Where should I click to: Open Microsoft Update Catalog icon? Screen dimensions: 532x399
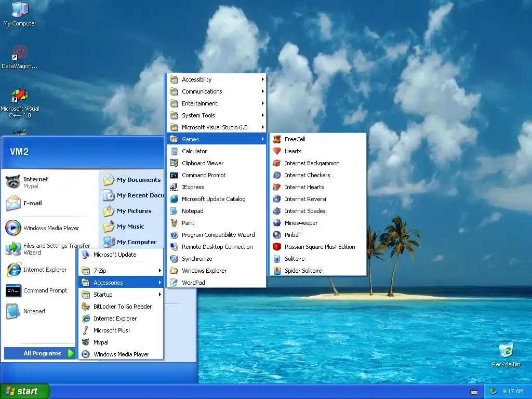tap(174, 199)
